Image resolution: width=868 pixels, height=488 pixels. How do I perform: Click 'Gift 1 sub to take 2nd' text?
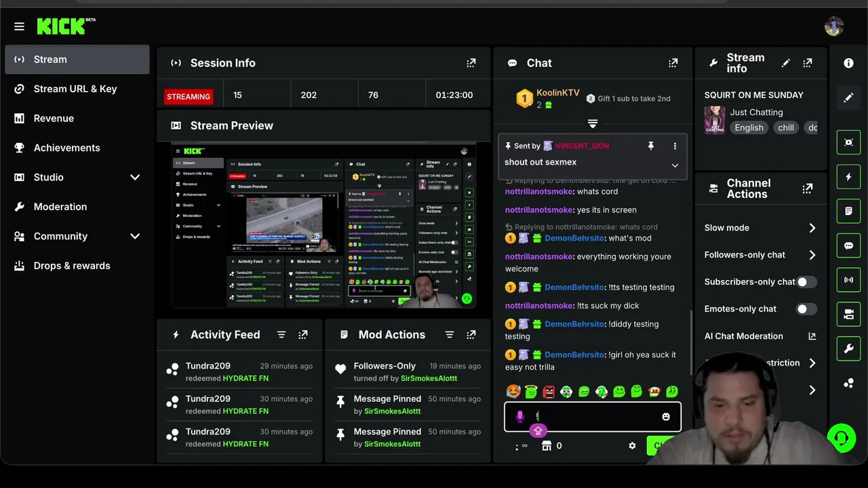[x=634, y=98]
